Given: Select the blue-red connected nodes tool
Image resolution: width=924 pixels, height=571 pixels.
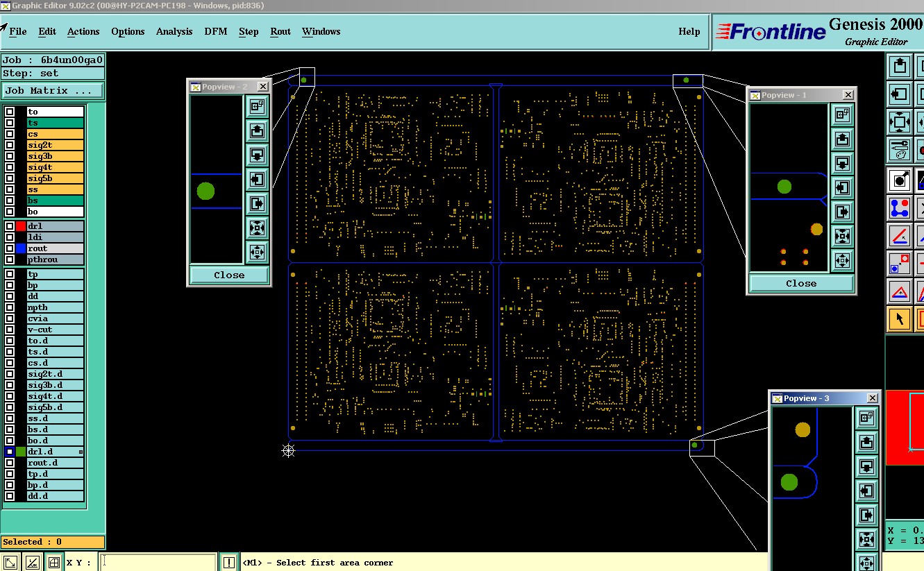Looking at the screenshot, I should [900, 208].
